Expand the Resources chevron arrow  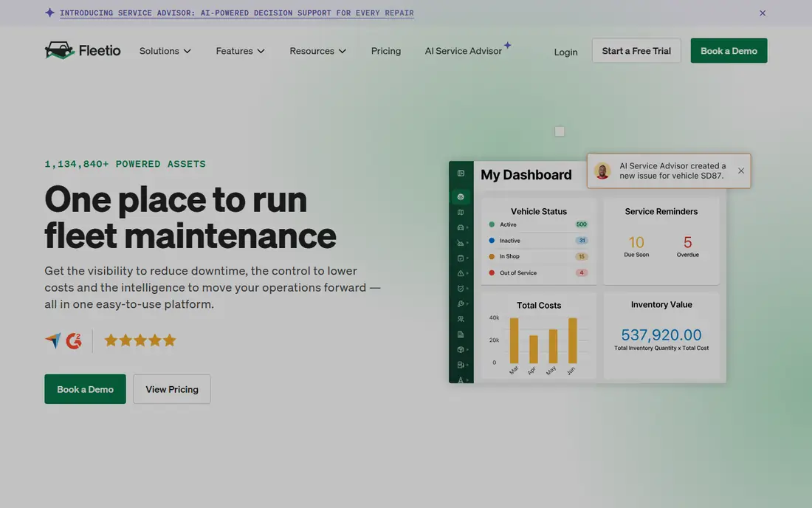tap(343, 51)
